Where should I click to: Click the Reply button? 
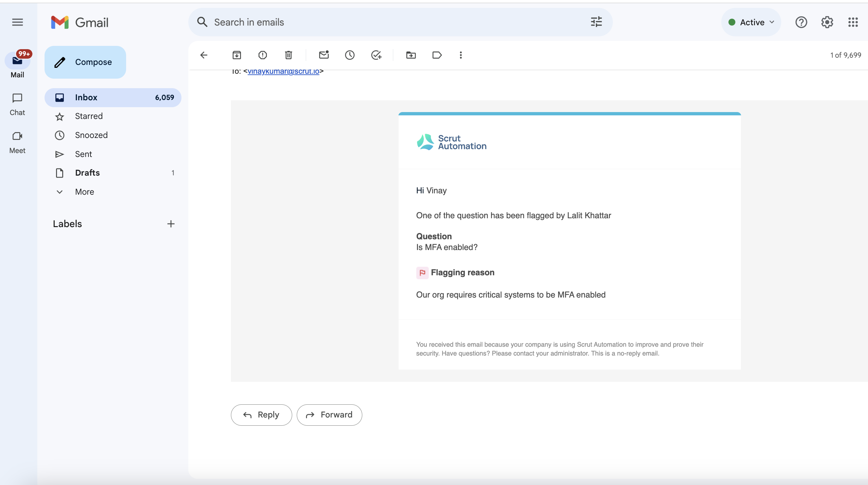[x=261, y=415]
